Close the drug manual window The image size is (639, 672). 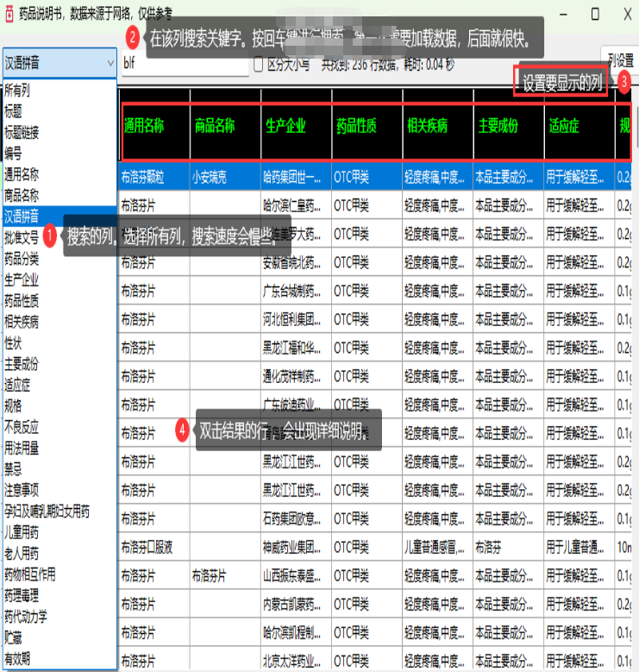point(624,14)
